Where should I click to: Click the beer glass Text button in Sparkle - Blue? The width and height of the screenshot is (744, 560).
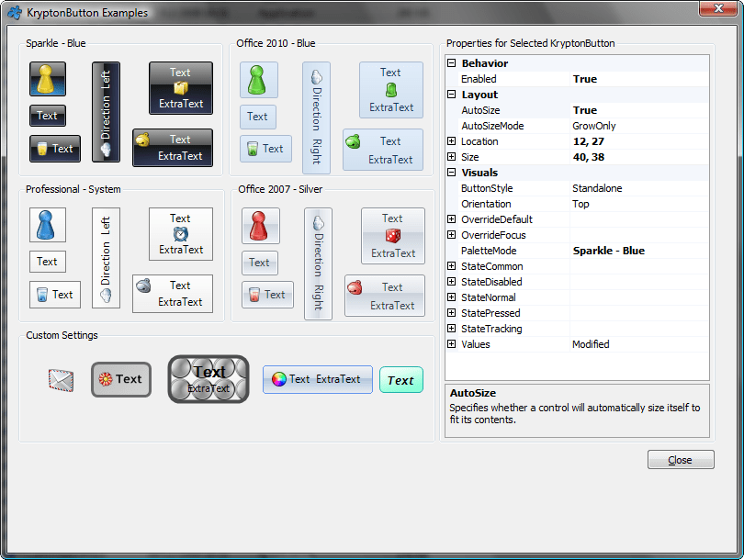[54, 148]
